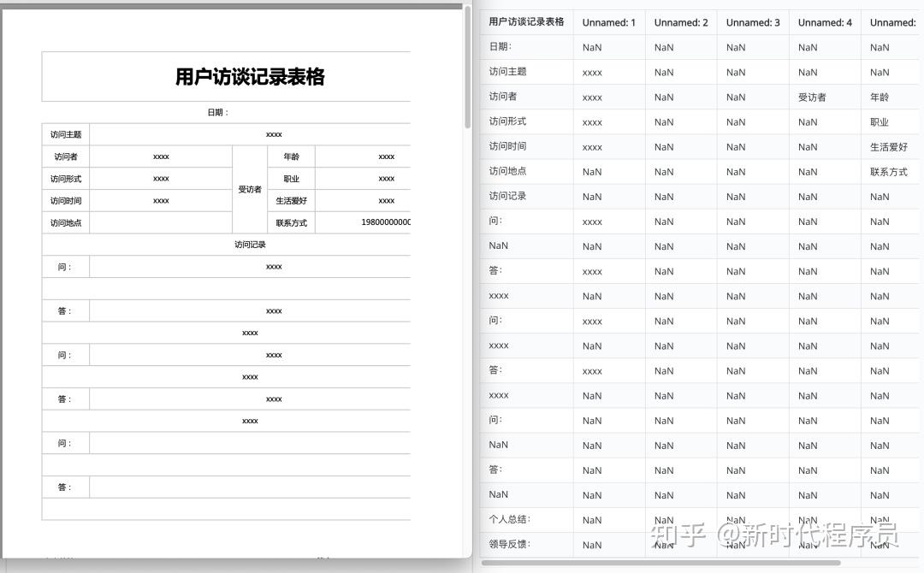Select the 访问形式 label cell in the document form
Viewport: 924px width, 573px height.
click(x=65, y=179)
